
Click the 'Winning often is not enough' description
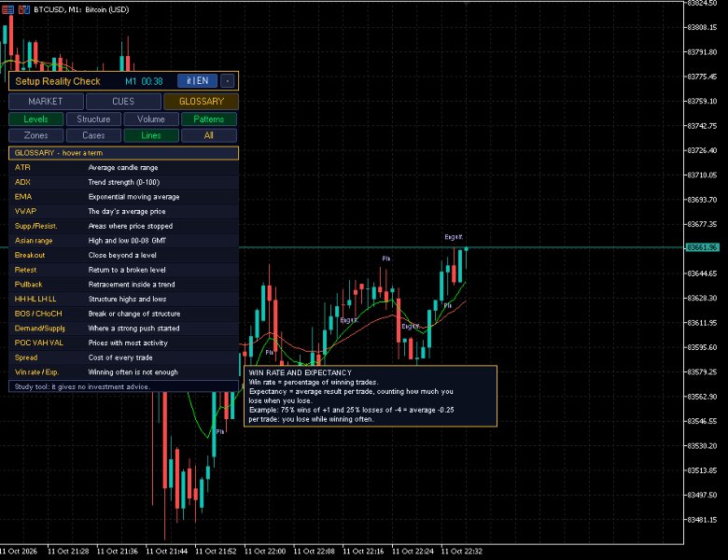click(133, 372)
